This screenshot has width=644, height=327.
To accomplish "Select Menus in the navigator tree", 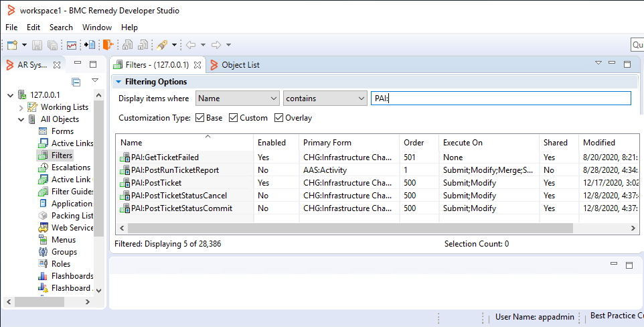I will (x=64, y=240).
